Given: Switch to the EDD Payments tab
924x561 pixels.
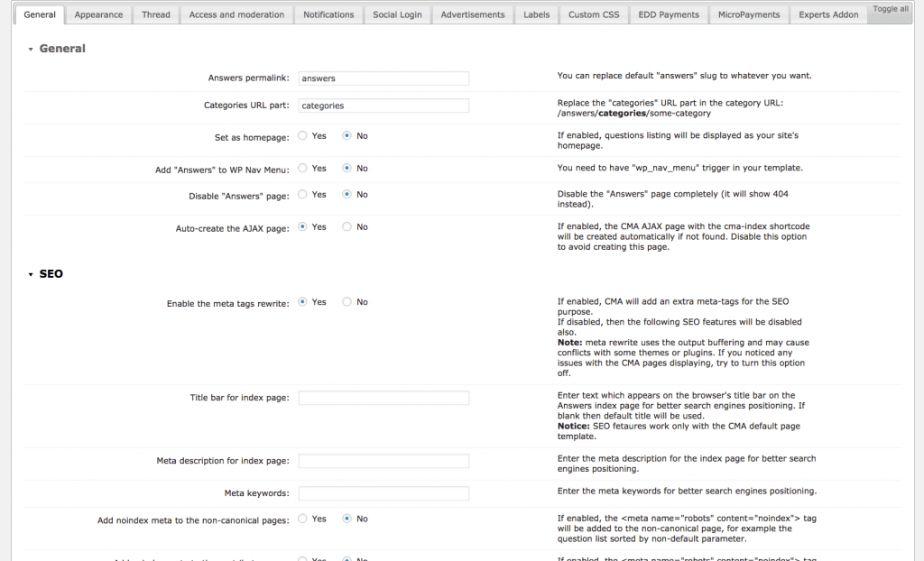Looking at the screenshot, I should pyautogui.click(x=668, y=14).
